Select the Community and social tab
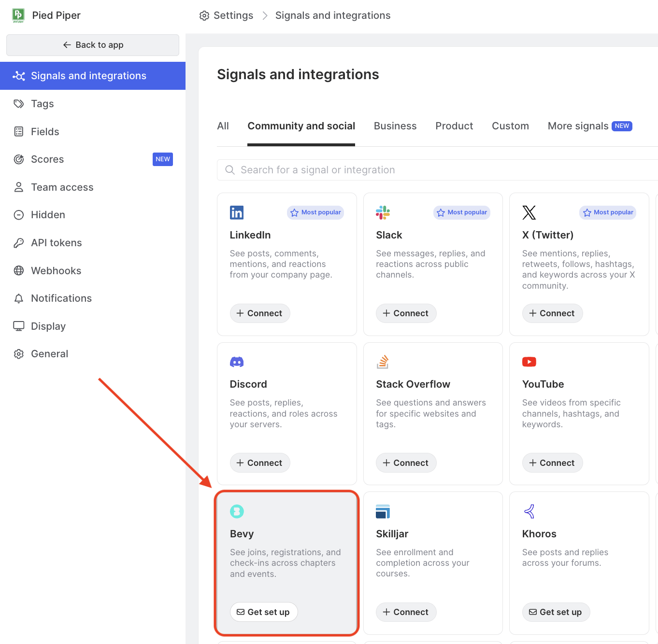The width and height of the screenshot is (658, 644). [301, 126]
